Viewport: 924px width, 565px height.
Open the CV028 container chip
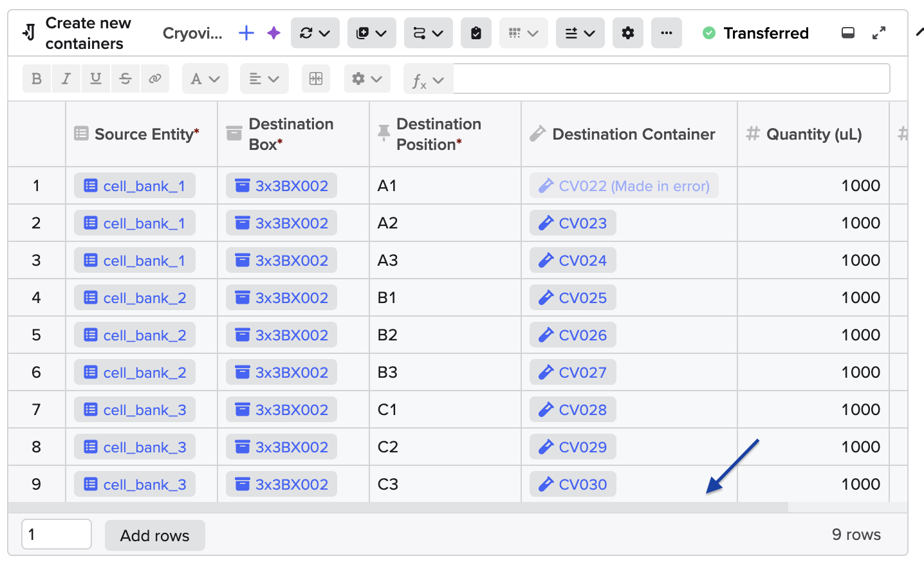(x=573, y=410)
